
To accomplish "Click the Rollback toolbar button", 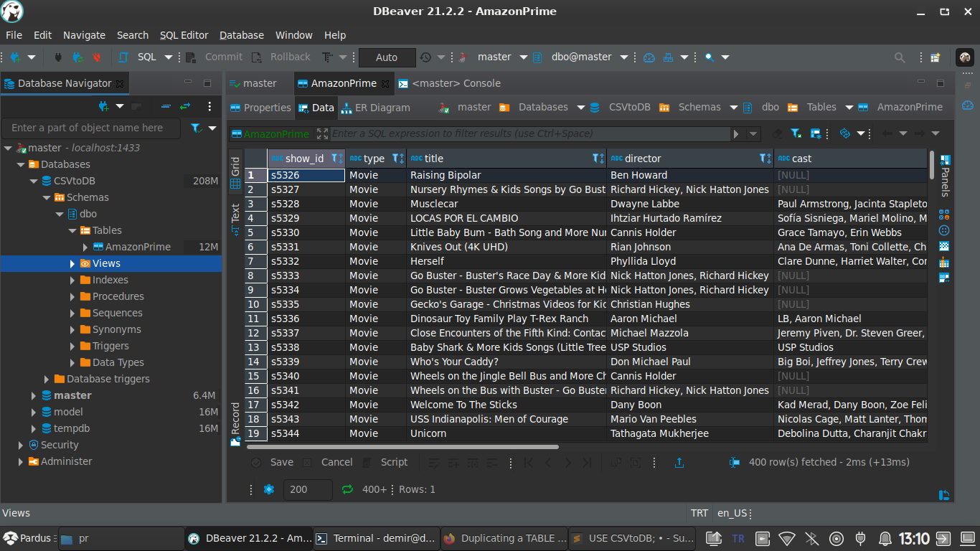I will pyautogui.click(x=281, y=57).
